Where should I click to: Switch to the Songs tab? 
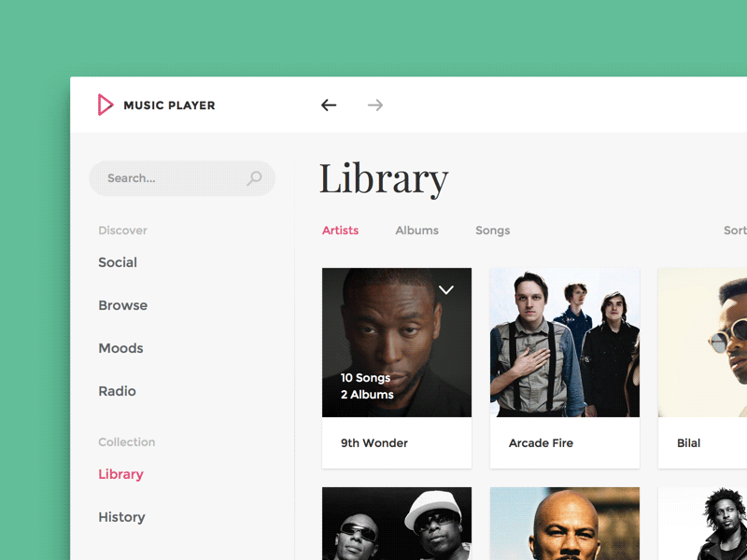[x=493, y=231]
